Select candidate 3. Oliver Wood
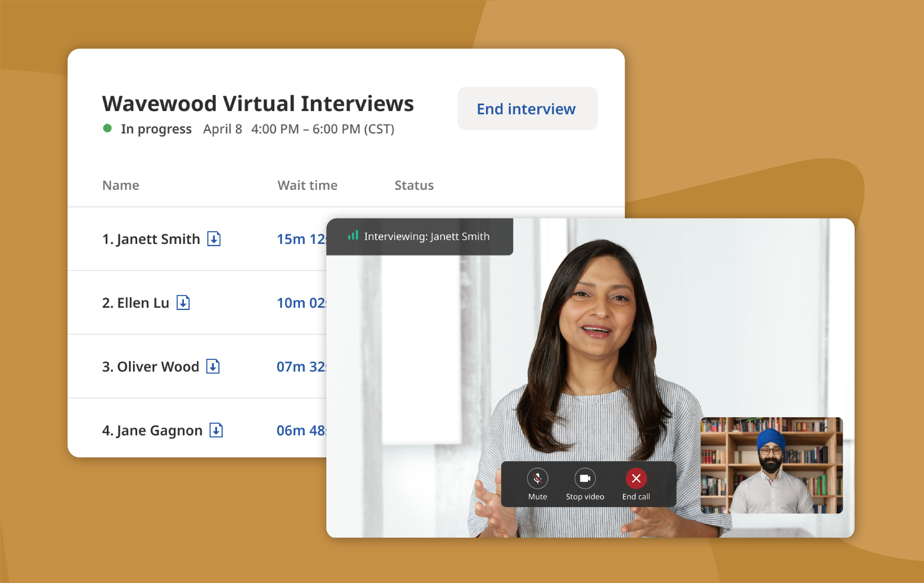Image resolution: width=924 pixels, height=583 pixels. tap(150, 367)
